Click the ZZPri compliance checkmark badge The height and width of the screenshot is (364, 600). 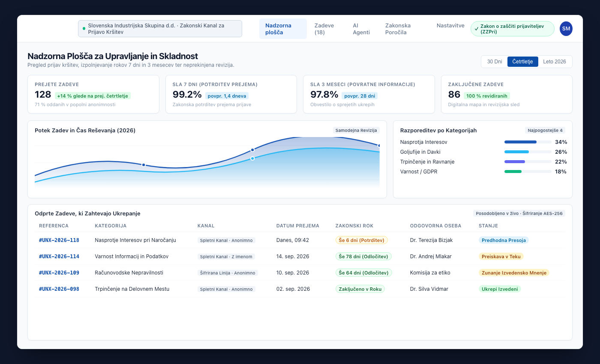click(x=513, y=29)
